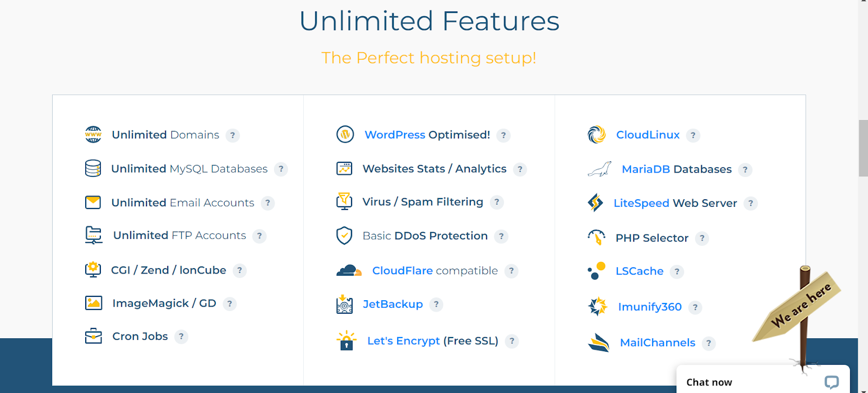The height and width of the screenshot is (393, 868).
Task: Click the chart icon beside Websites Stats / Analytics
Action: click(344, 168)
